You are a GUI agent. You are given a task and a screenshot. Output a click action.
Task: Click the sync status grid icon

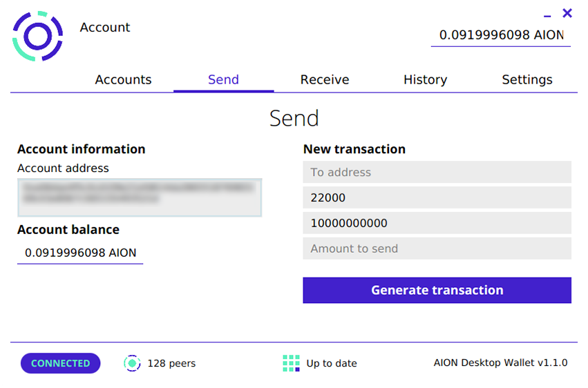[291, 363]
